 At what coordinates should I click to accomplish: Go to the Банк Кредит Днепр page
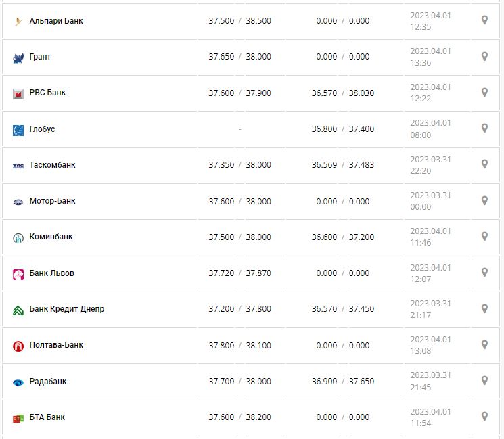click(x=66, y=309)
